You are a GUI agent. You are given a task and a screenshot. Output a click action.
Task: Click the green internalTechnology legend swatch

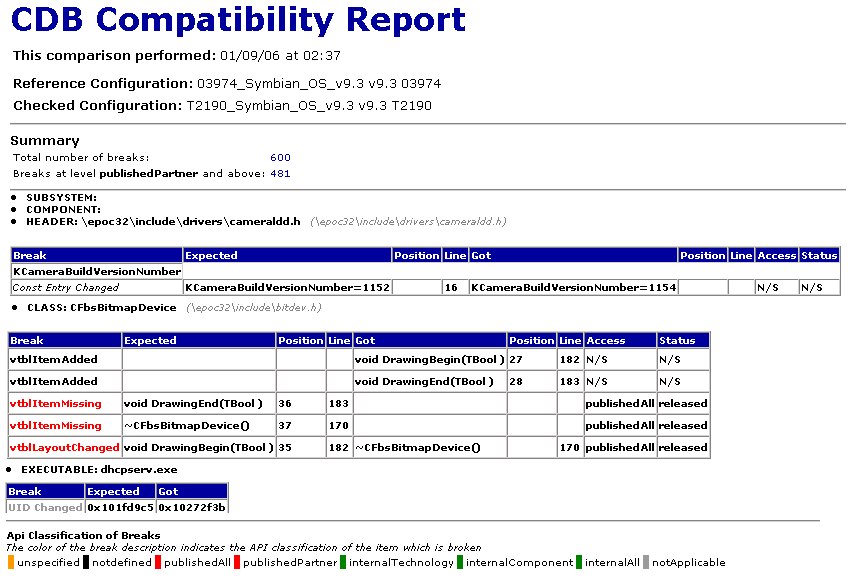[343, 562]
